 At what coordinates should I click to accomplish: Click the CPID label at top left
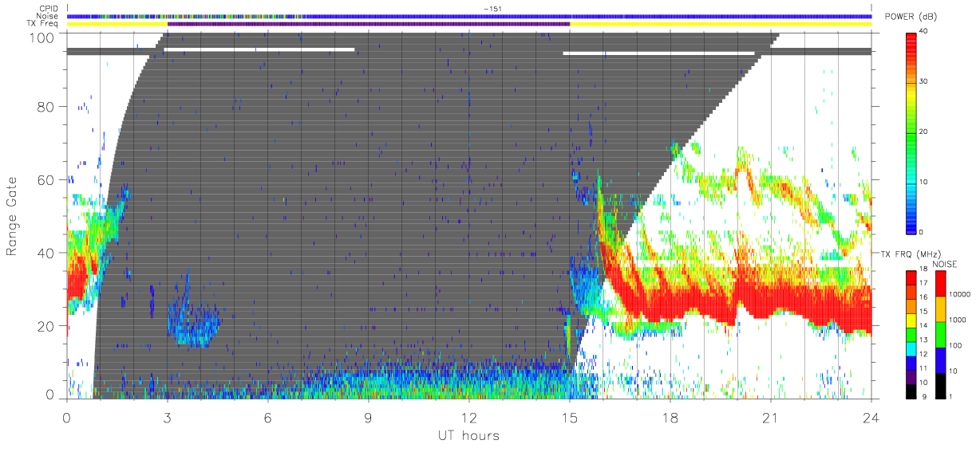[49, 9]
